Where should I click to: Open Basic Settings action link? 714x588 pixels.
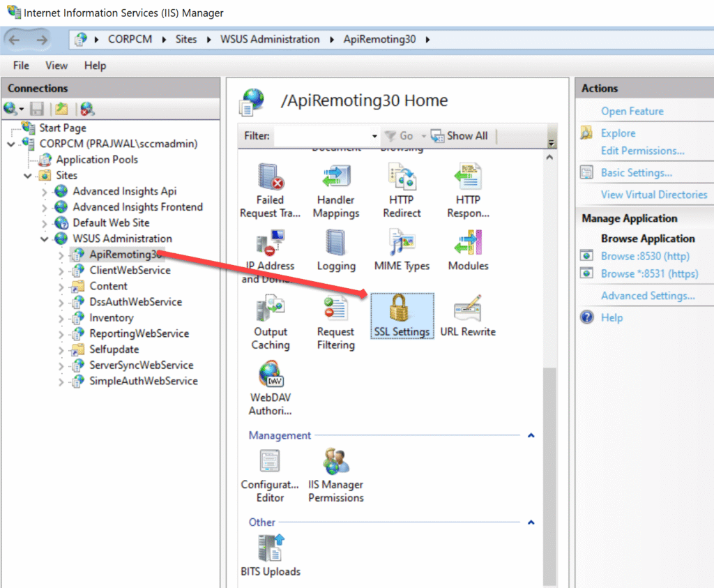click(x=636, y=172)
